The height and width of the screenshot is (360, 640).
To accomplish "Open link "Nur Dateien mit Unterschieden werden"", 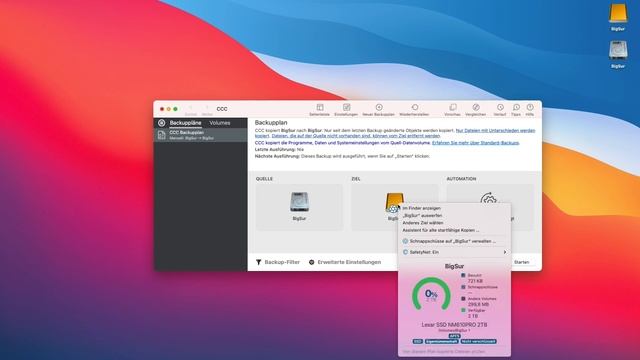I will click(x=495, y=131).
